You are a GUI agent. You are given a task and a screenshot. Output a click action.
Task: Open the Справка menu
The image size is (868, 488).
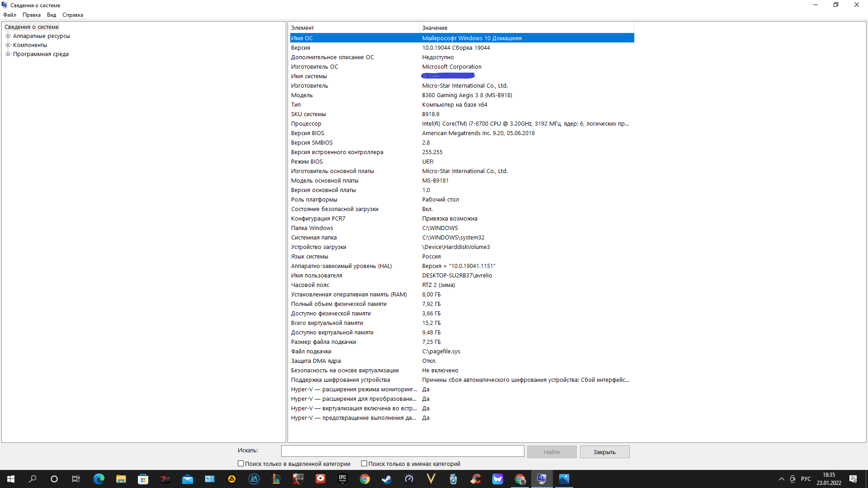tap(72, 15)
